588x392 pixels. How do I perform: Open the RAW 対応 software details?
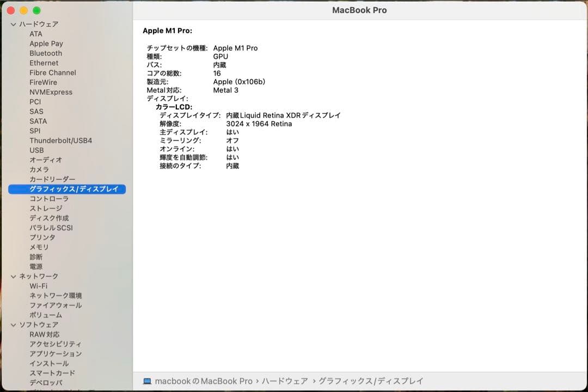[x=44, y=334]
